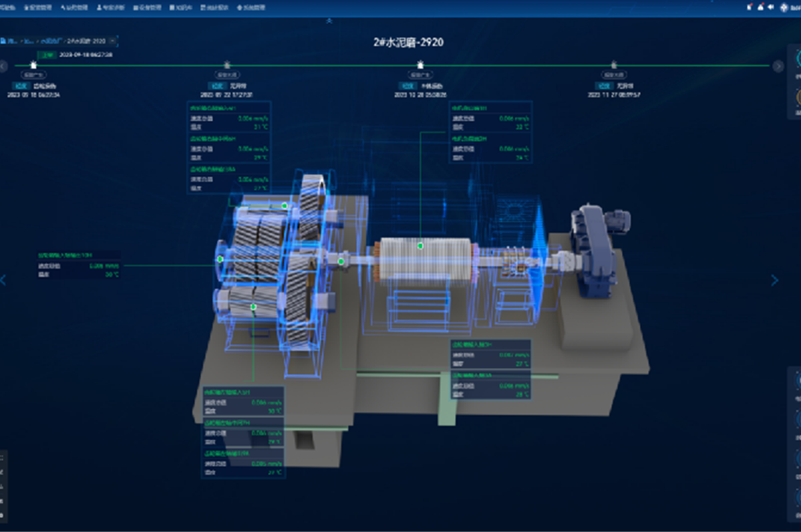Image resolution: width=801 pixels, height=532 pixels.
Task: Open the 专家诊断 menu
Action: tap(110, 8)
